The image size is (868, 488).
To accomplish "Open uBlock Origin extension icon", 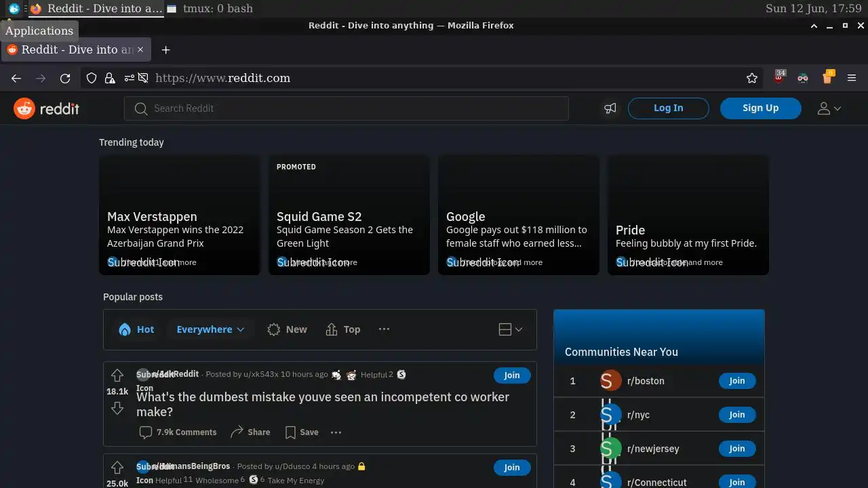I will coord(779,78).
